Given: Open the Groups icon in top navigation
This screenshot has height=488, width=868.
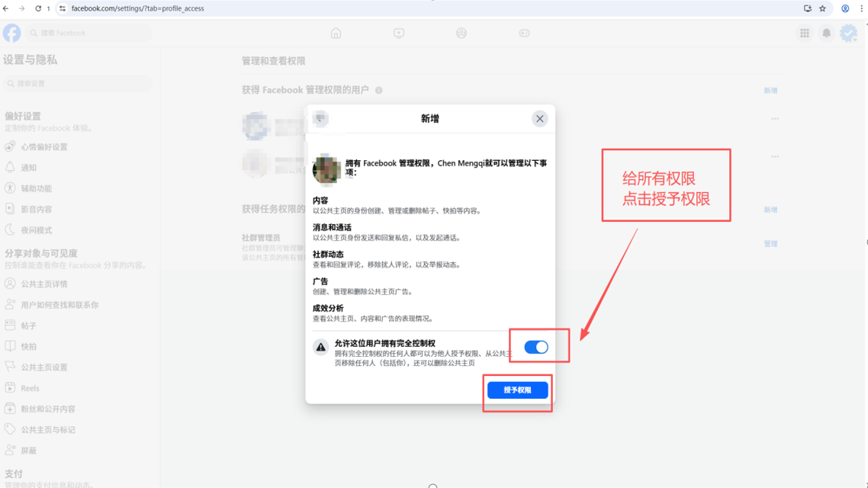Looking at the screenshot, I should [x=461, y=33].
